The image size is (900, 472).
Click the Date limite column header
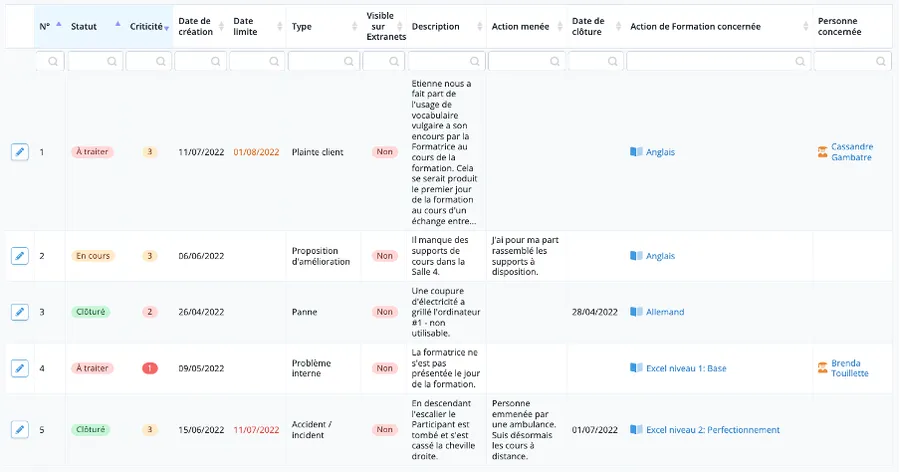[x=245, y=26]
